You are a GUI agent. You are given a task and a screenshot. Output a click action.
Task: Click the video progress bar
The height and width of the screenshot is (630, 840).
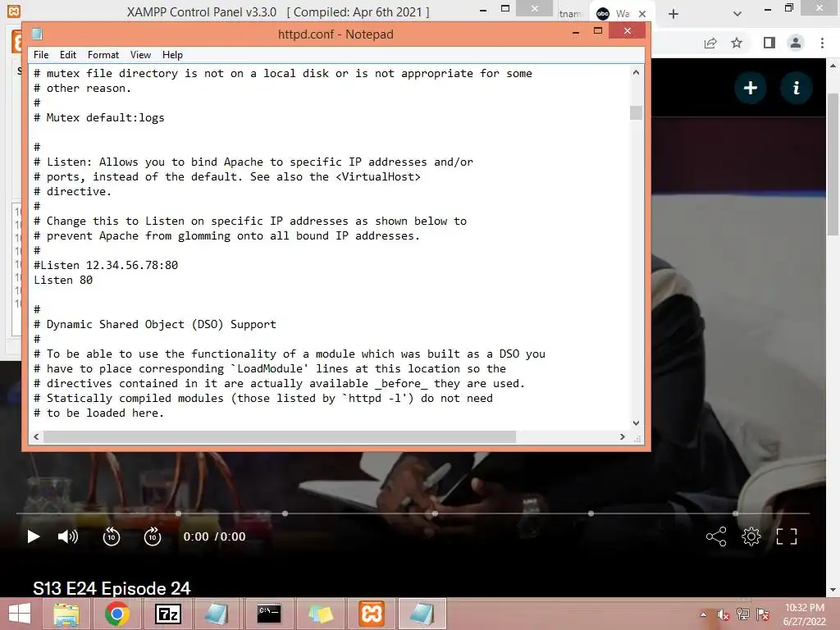click(x=413, y=514)
